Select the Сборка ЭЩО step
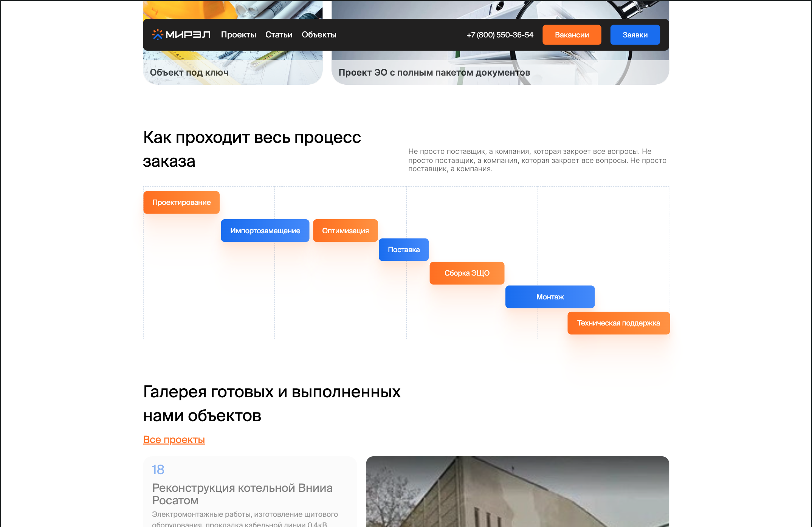The width and height of the screenshot is (812, 527). (467, 273)
